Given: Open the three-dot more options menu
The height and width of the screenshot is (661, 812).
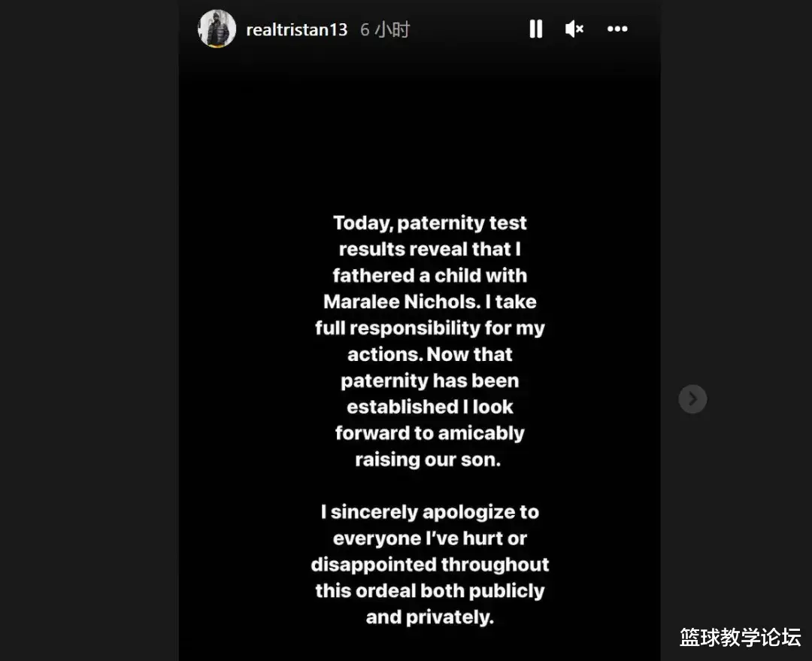Looking at the screenshot, I should (617, 29).
